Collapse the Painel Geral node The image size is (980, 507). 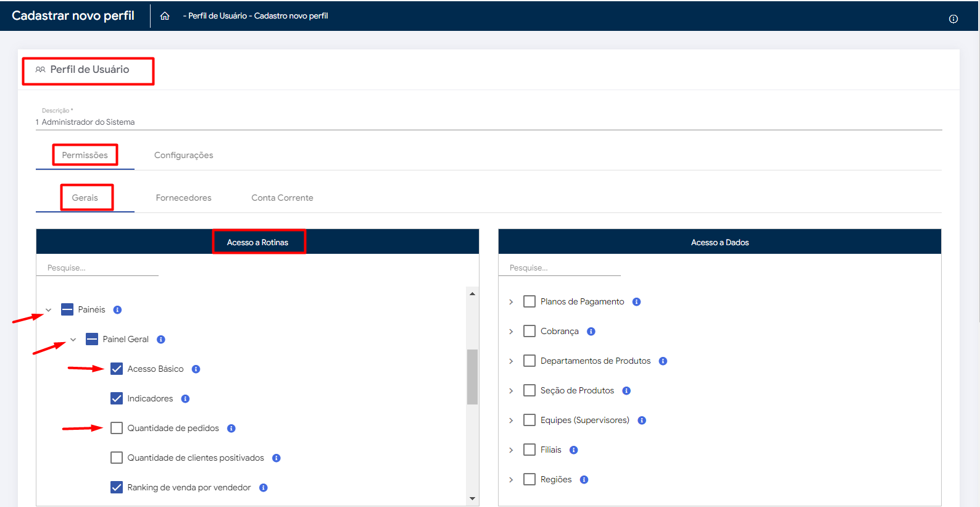click(73, 340)
